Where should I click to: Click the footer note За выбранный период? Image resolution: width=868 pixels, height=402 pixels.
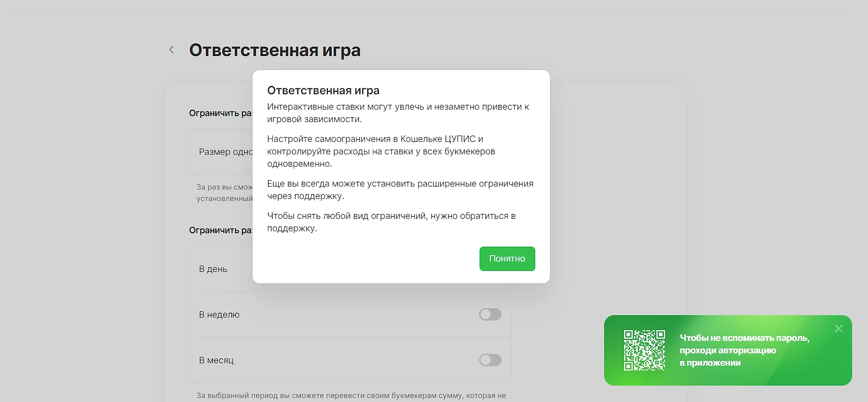click(x=351, y=396)
